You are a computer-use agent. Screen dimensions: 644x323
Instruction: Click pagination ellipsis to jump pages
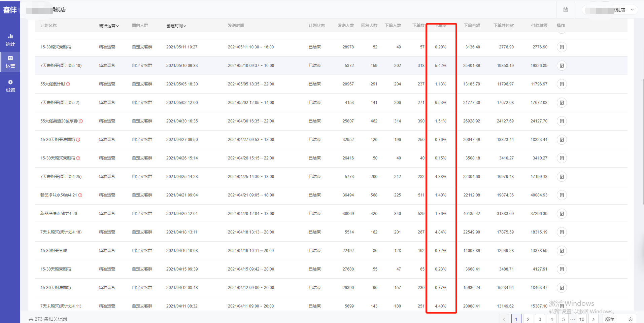click(573, 319)
